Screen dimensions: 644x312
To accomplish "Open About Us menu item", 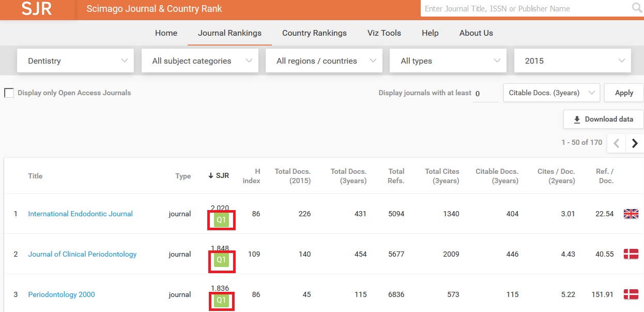I will (476, 33).
